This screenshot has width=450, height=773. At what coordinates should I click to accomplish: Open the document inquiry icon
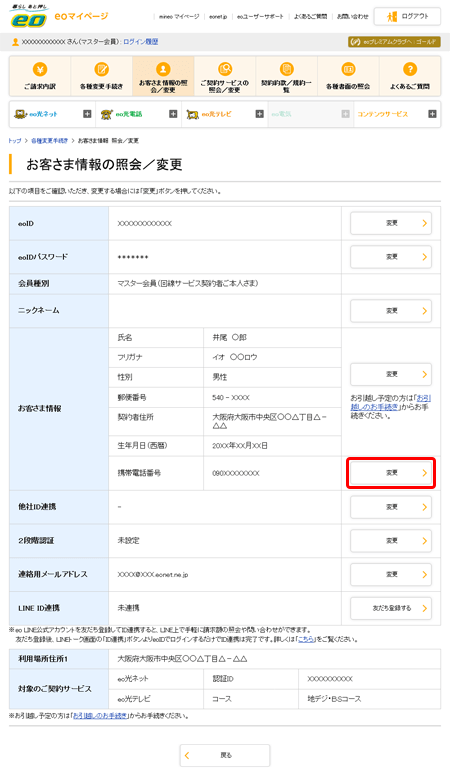[348, 69]
